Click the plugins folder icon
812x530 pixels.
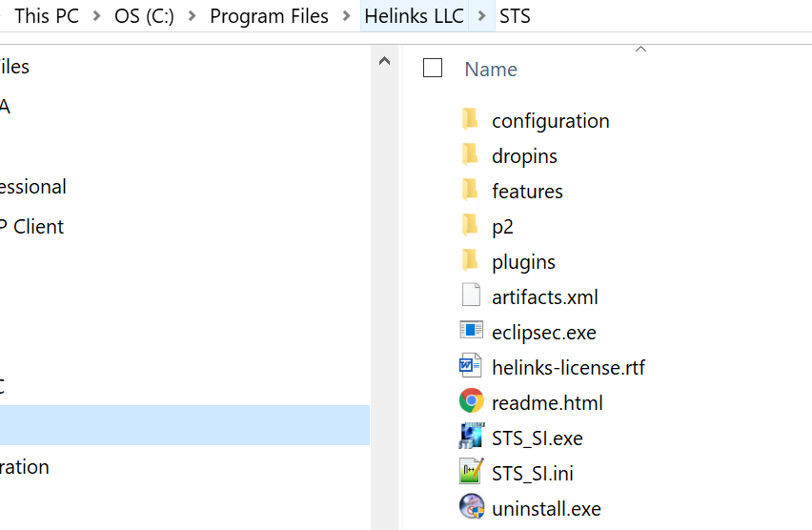[470, 261]
